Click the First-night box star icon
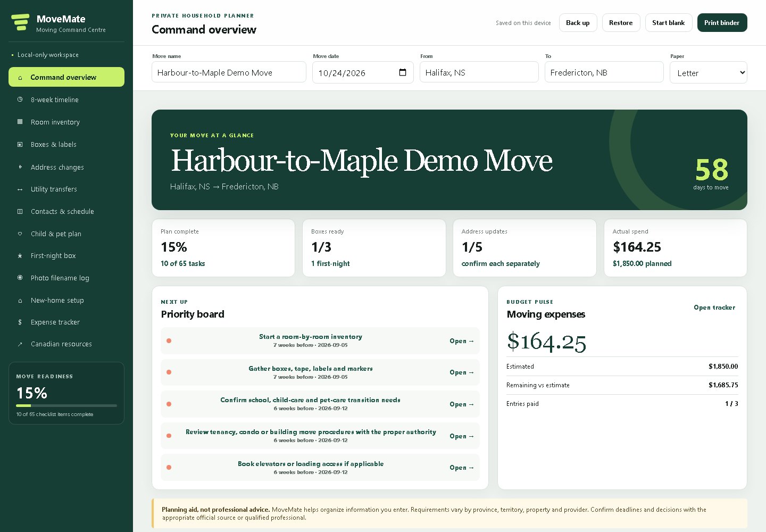This screenshot has width=766, height=532. (x=20, y=256)
